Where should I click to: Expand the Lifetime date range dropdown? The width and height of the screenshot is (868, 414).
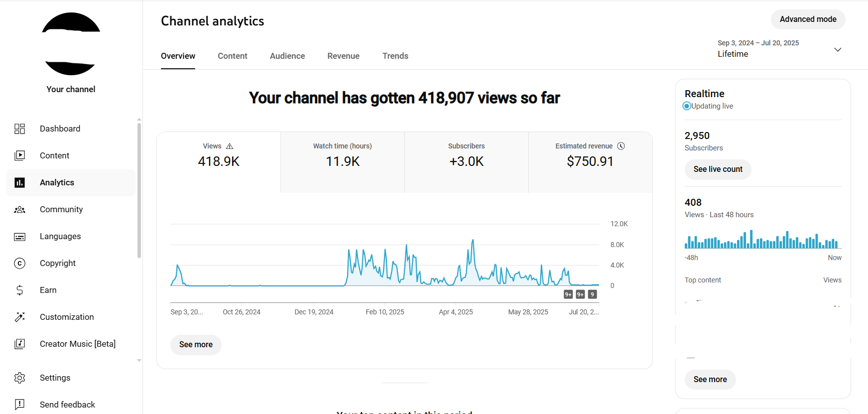point(837,49)
